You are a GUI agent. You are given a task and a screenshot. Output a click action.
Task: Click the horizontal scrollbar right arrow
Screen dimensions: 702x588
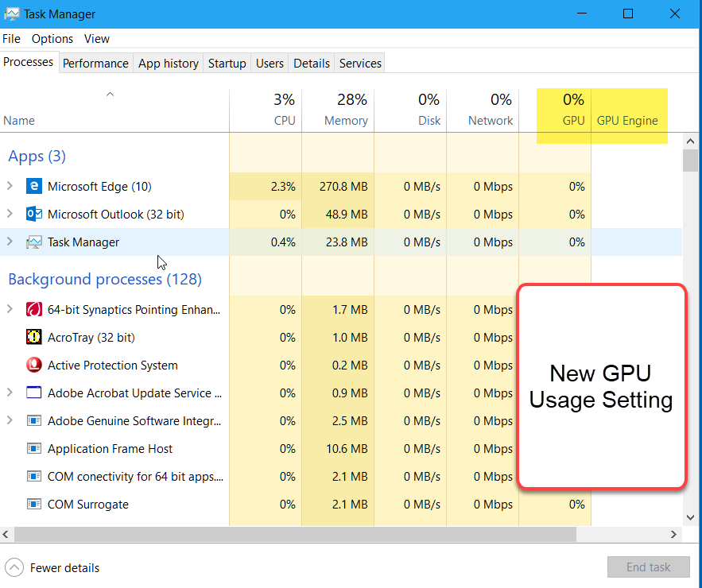coord(673,534)
